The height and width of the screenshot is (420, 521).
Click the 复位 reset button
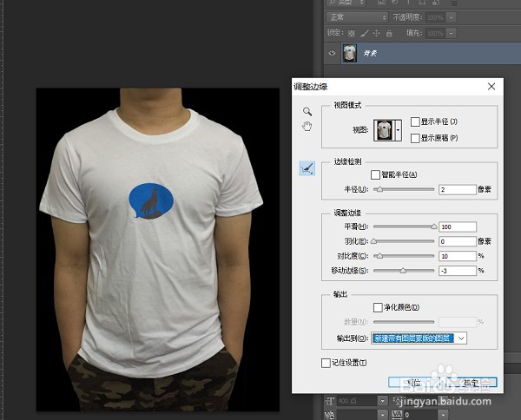[x=414, y=383]
